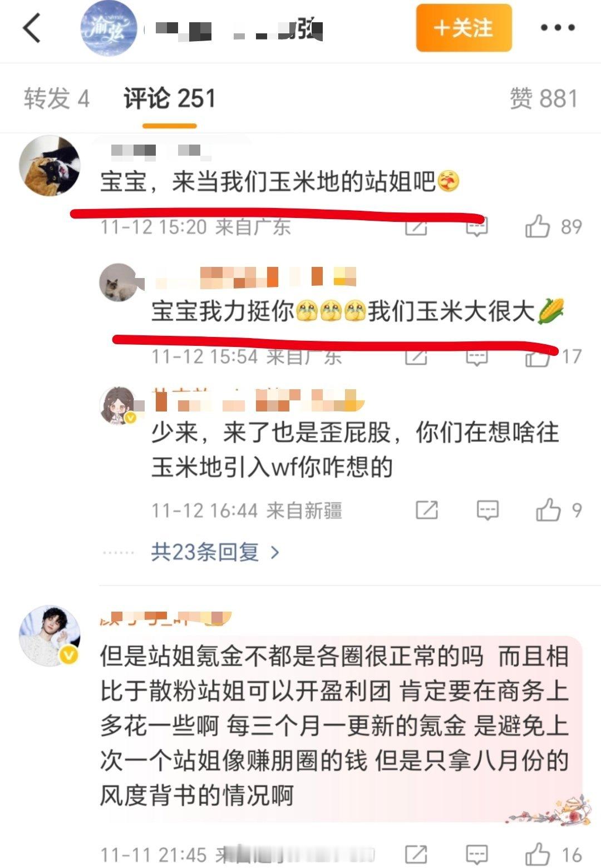The image size is (601, 868).
Task: Open the 赞 881 likes tab
Action: tap(544, 99)
